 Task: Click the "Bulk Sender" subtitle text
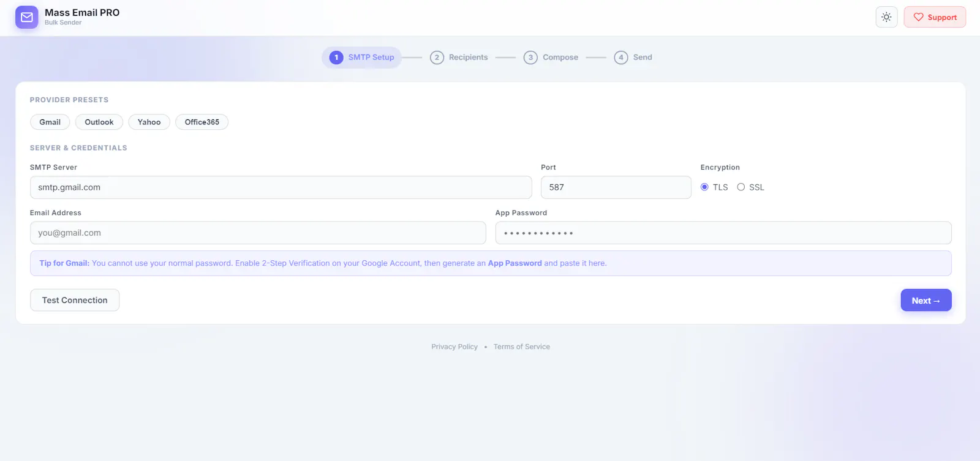tap(63, 23)
